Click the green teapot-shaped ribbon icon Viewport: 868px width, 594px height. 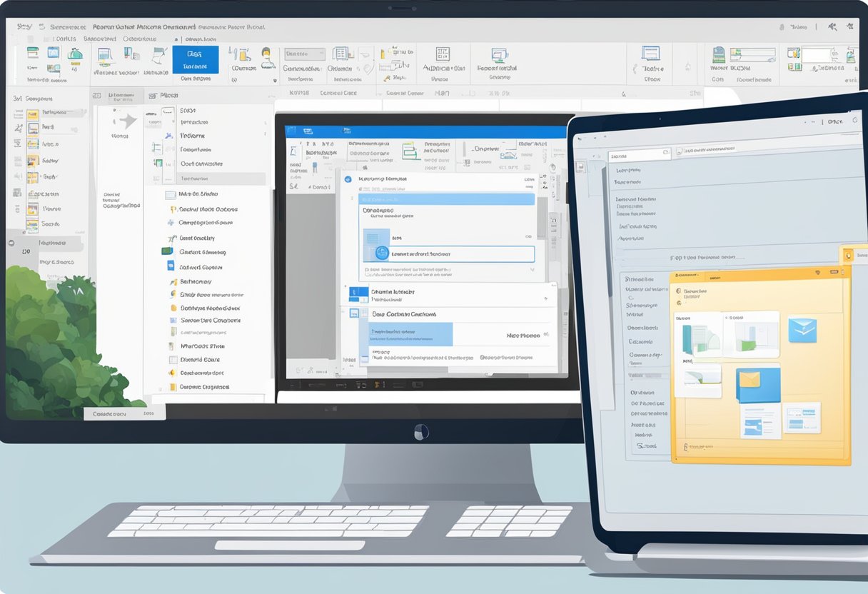pos(74,54)
